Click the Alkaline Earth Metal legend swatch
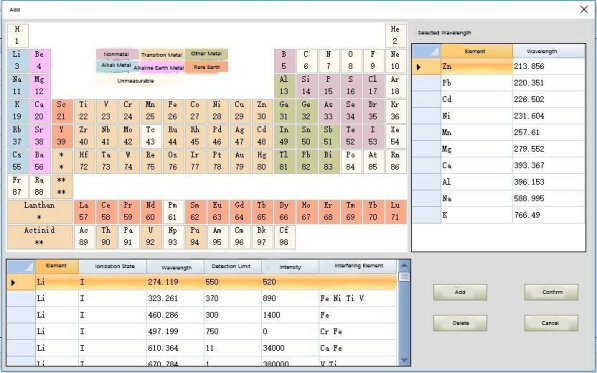Image resolution: width=597 pixels, height=373 pixels. click(x=159, y=68)
